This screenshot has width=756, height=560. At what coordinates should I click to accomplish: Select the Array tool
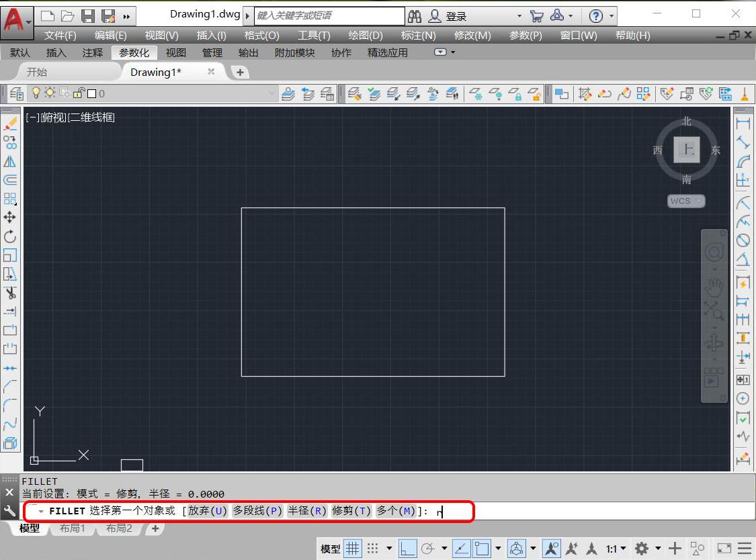click(x=10, y=197)
